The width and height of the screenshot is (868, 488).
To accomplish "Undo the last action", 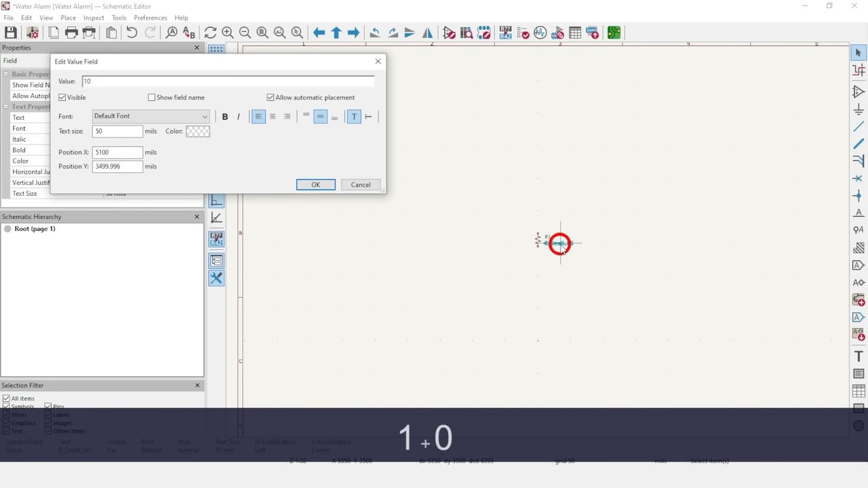I will coord(132,33).
